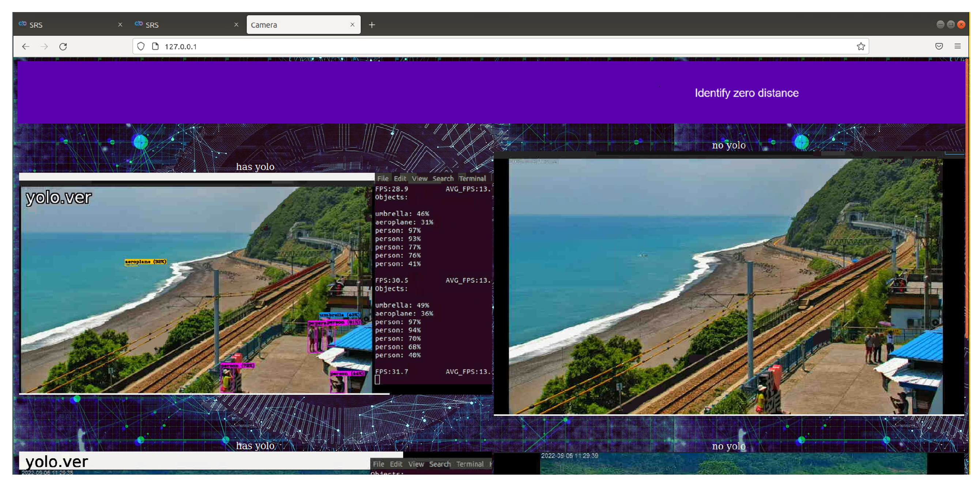The width and height of the screenshot is (980, 490).
Task: Click the shield tracking protection icon
Action: (x=141, y=46)
